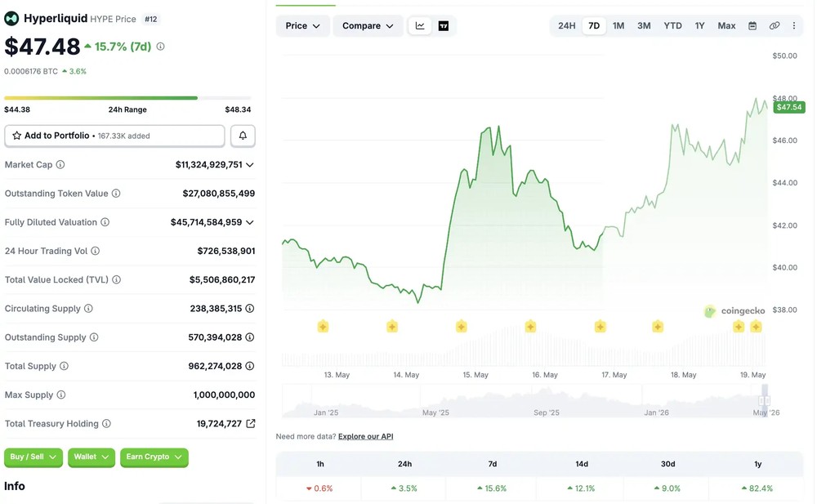817x504 pixels.
Task: Select the 24H time range
Action: point(567,25)
